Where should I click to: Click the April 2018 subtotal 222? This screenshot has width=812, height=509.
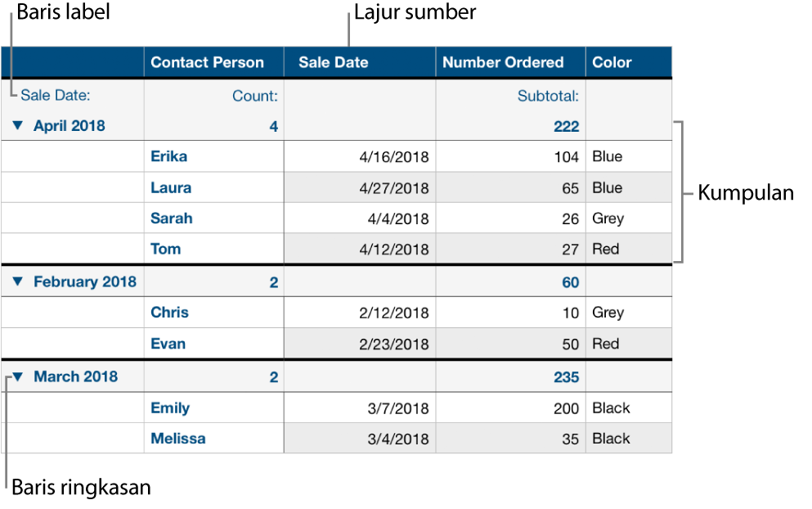coord(567,125)
